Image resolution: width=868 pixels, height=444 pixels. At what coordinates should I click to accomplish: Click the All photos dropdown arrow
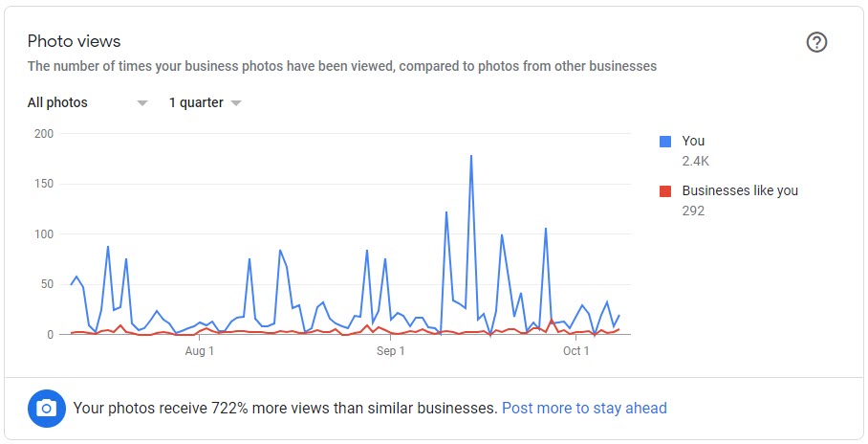pos(142,103)
